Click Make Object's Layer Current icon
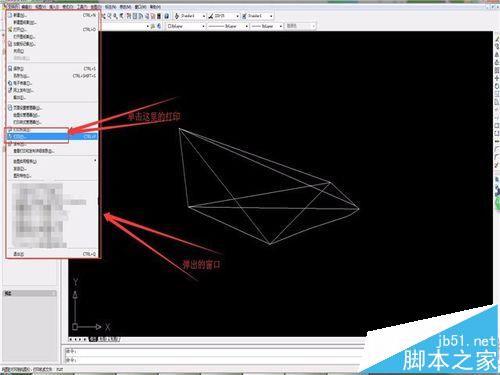The height and width of the screenshot is (375, 500). coord(153,26)
